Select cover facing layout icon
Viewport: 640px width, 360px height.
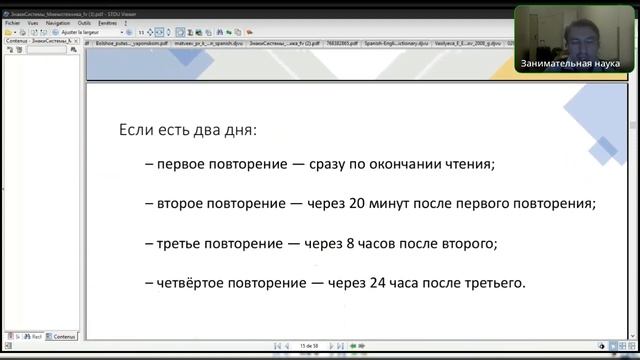632,346
